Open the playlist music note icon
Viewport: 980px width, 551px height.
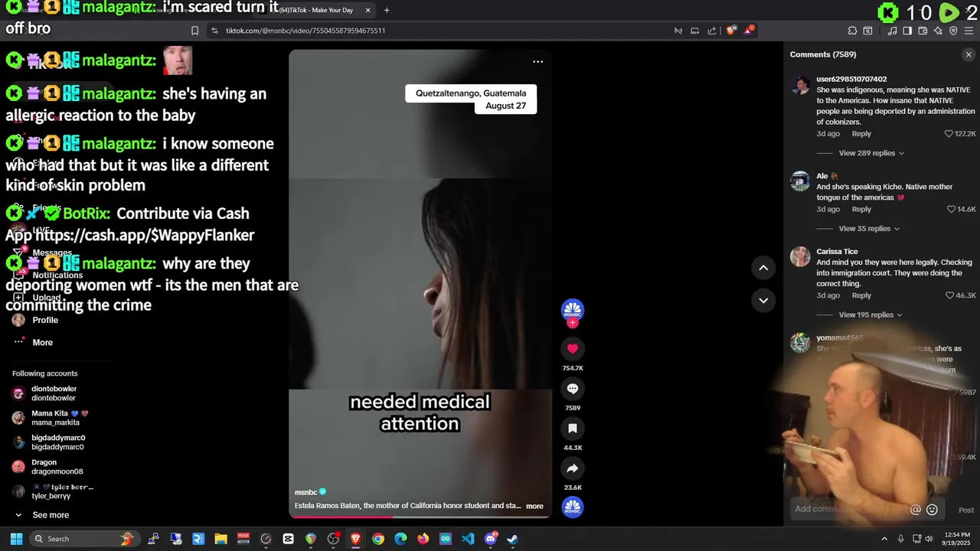[x=892, y=31]
